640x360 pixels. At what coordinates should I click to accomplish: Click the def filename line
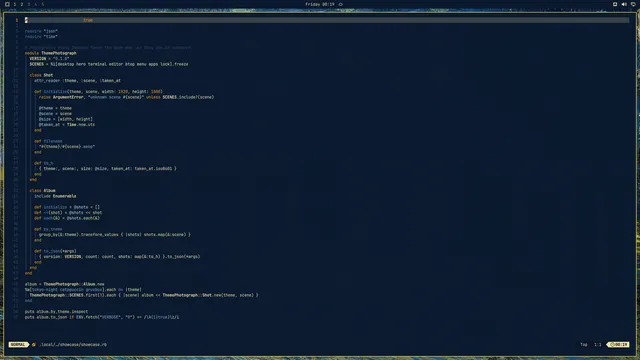[x=48, y=141]
